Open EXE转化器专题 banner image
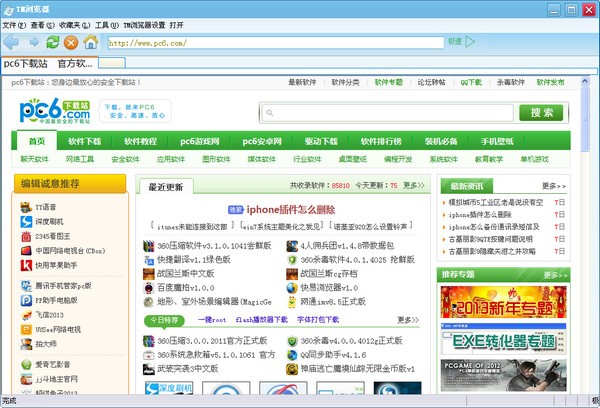The width and height of the screenshot is (600, 408). click(503, 339)
